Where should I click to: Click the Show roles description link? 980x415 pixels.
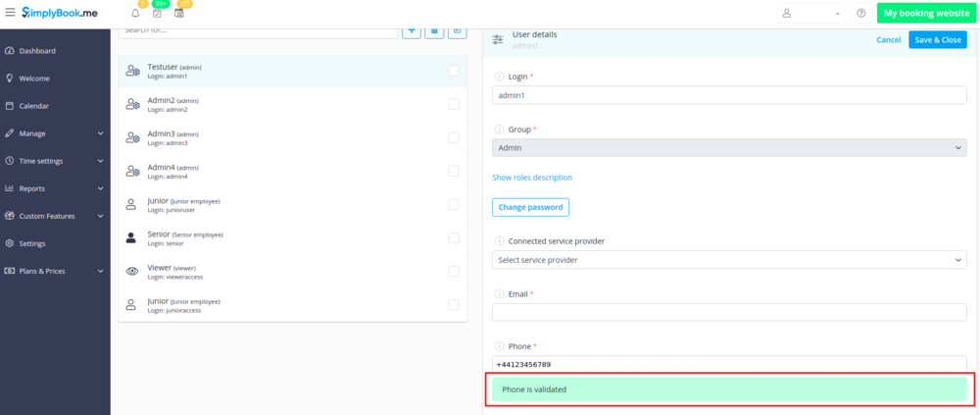[x=532, y=178]
